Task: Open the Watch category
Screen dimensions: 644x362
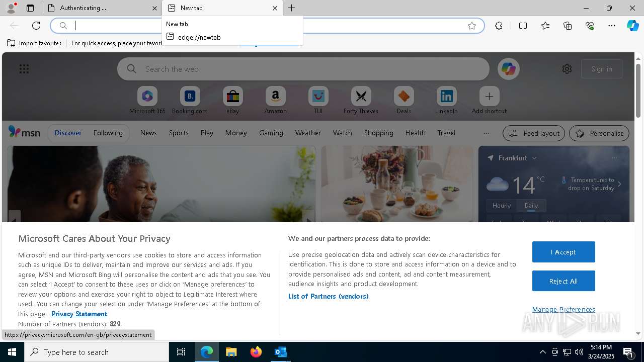Action: [x=343, y=133]
